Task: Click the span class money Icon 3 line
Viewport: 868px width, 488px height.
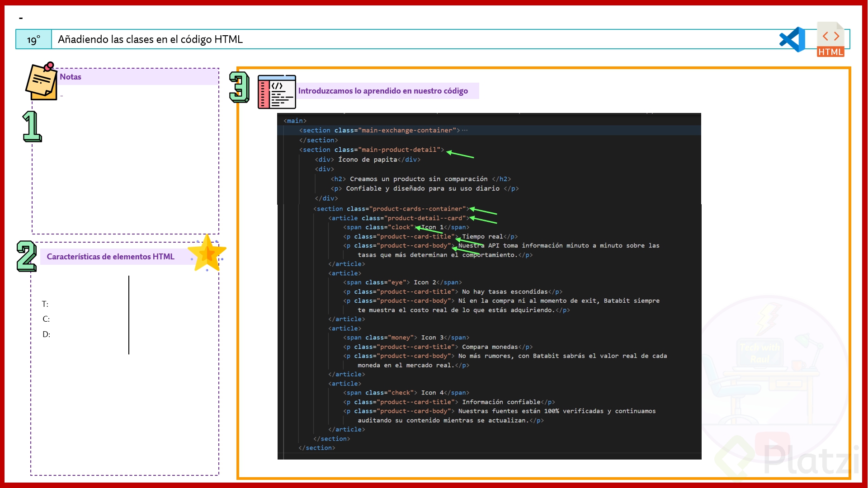Action: pyautogui.click(x=406, y=338)
